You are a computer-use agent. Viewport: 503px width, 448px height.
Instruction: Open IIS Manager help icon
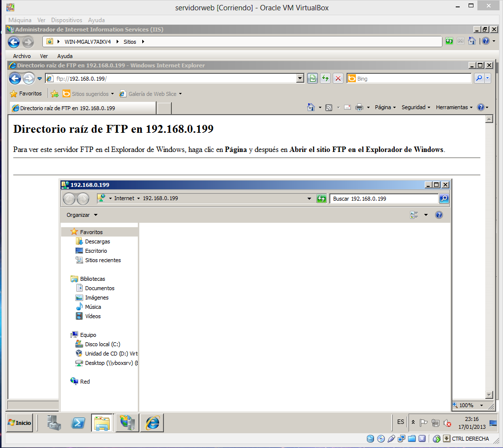(x=486, y=41)
